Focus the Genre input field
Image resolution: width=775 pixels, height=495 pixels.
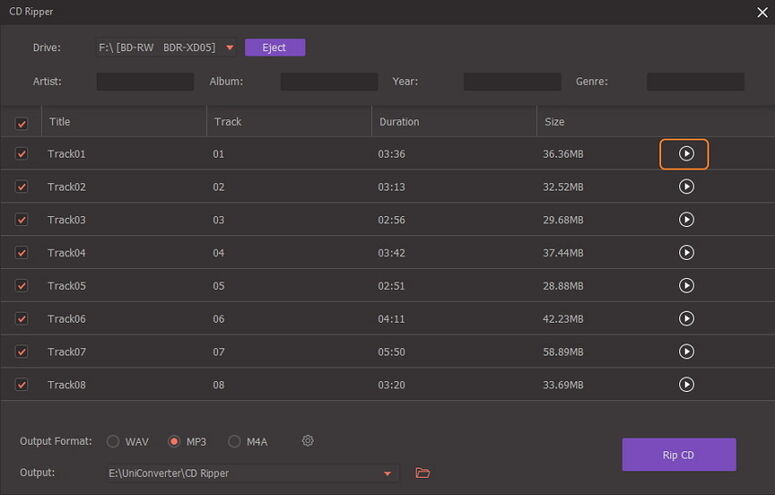(695, 82)
